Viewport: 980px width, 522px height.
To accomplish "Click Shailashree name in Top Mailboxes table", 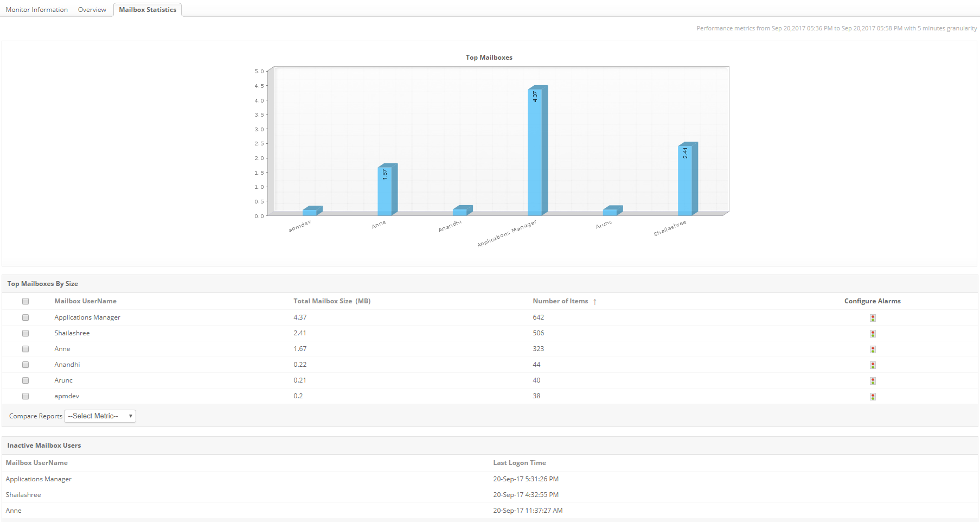I will 72,333.
